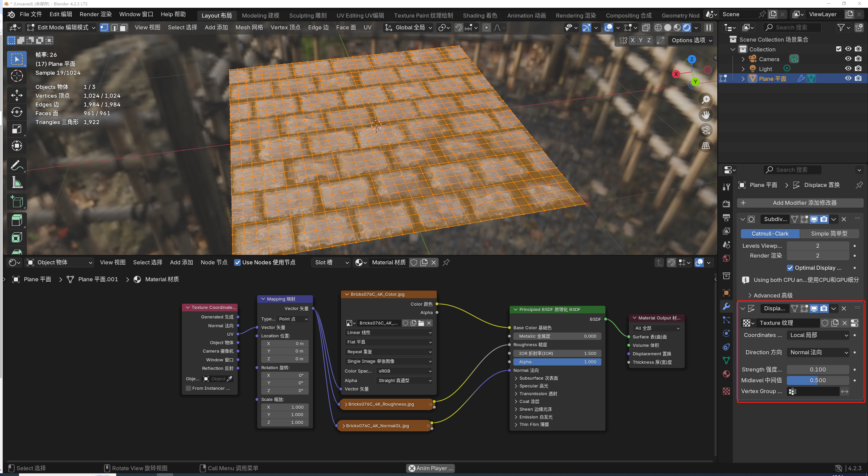The width and height of the screenshot is (868, 476).
Task: Select the Annotate pencil tool
Action: pyautogui.click(x=17, y=166)
